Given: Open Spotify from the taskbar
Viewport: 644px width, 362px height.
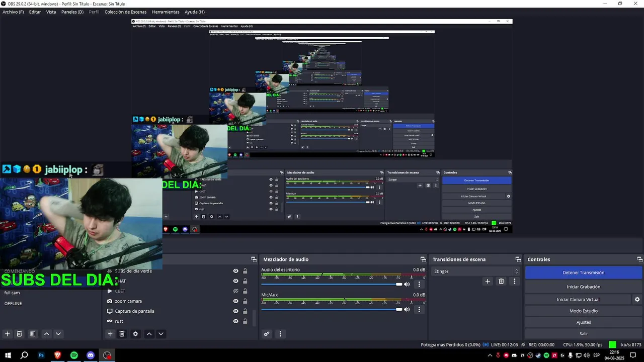Looking at the screenshot, I should click(74, 355).
